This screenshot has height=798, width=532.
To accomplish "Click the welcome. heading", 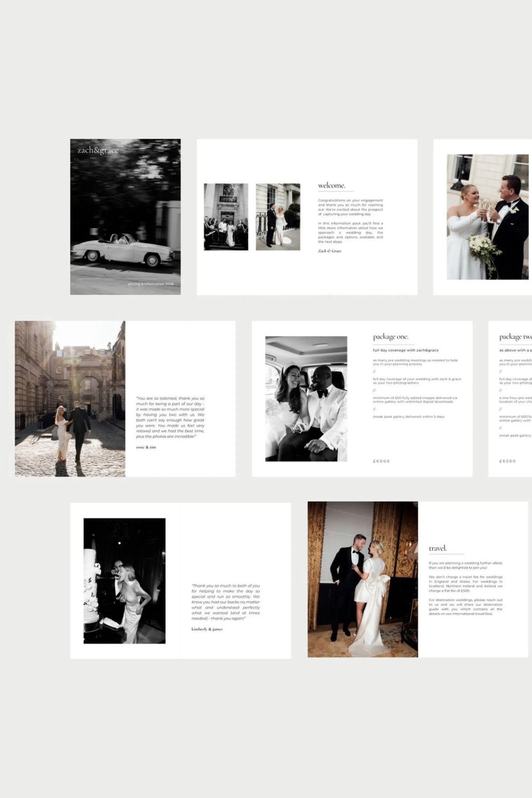I will pos(332,186).
